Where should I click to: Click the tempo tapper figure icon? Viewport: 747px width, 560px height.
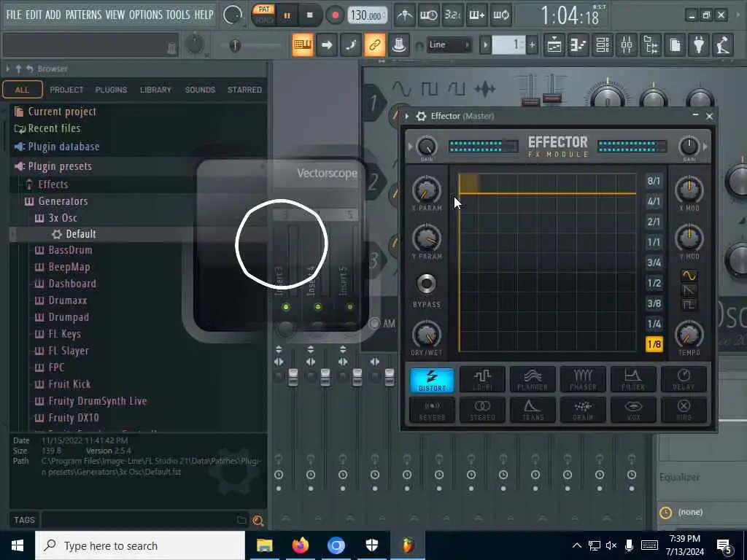(723, 45)
